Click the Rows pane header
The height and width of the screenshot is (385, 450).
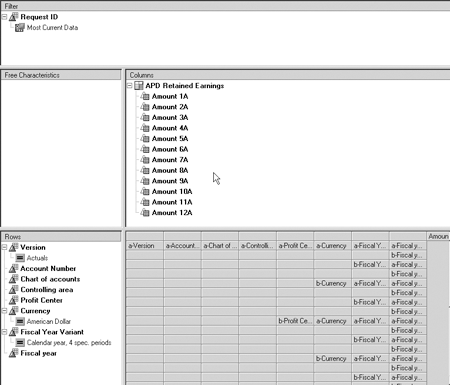[61, 237]
